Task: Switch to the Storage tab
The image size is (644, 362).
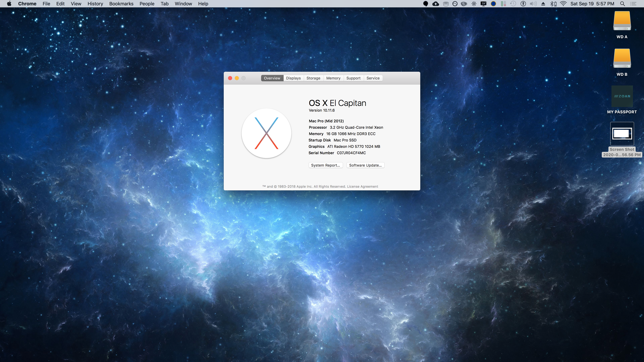Action: 313,78
